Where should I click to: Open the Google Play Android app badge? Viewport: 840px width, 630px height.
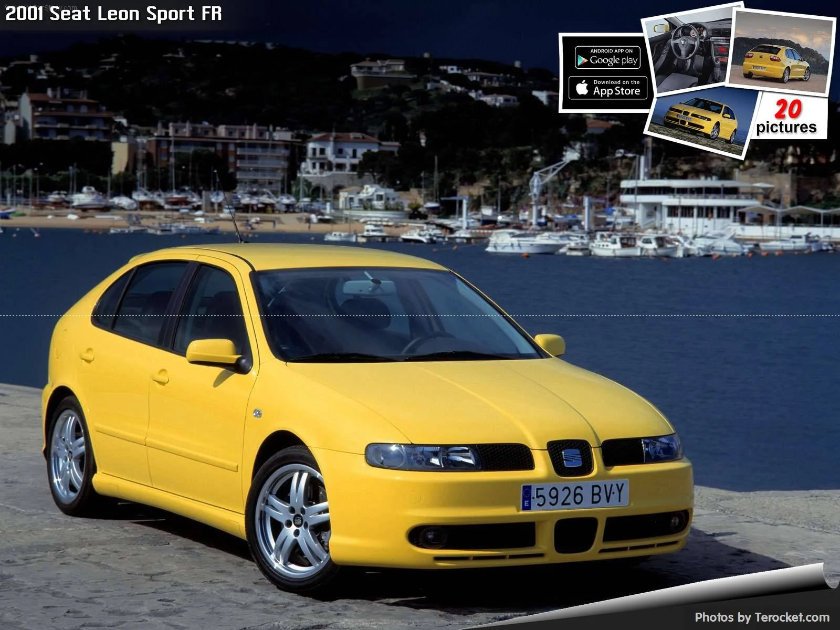point(607,57)
